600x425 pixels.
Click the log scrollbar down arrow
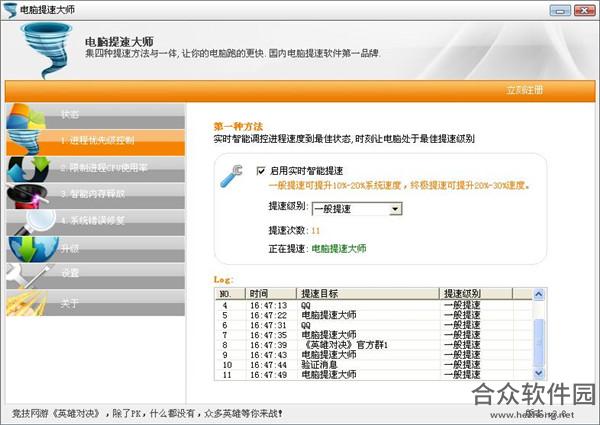tap(539, 373)
